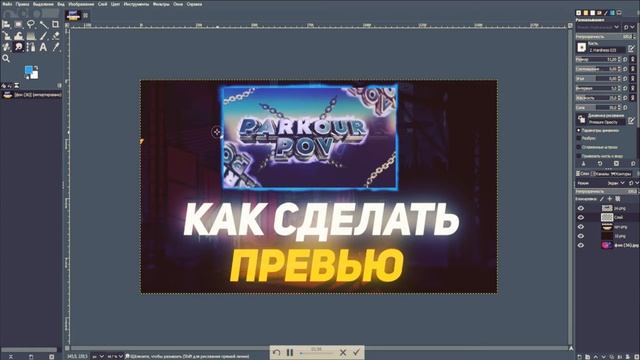
Task: Switch to the Каналы tab
Action: point(600,174)
